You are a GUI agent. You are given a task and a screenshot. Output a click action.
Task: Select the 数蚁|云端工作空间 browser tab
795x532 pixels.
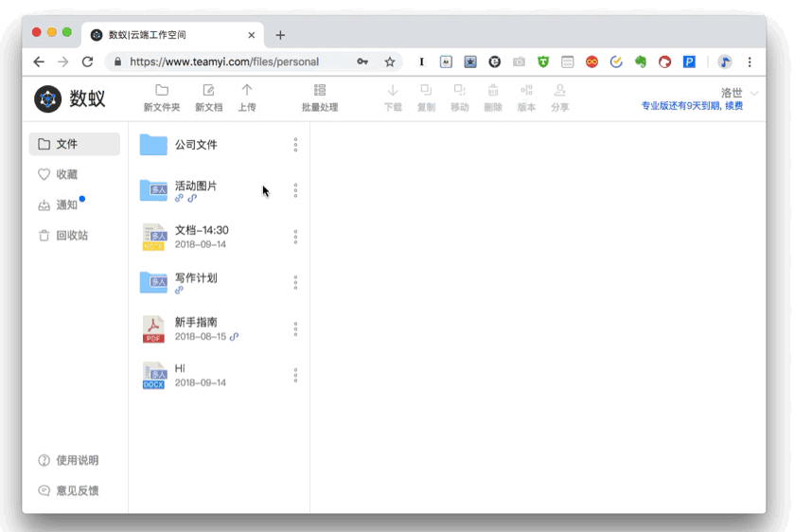point(172,34)
